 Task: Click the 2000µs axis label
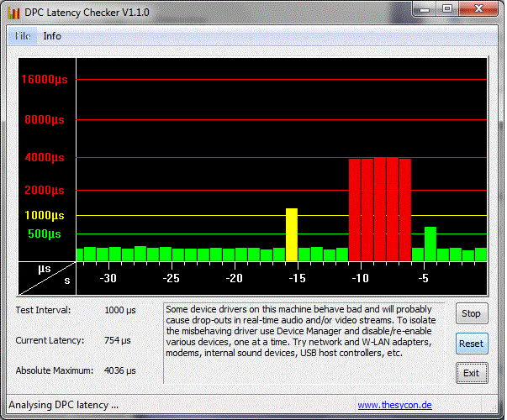[45, 190]
